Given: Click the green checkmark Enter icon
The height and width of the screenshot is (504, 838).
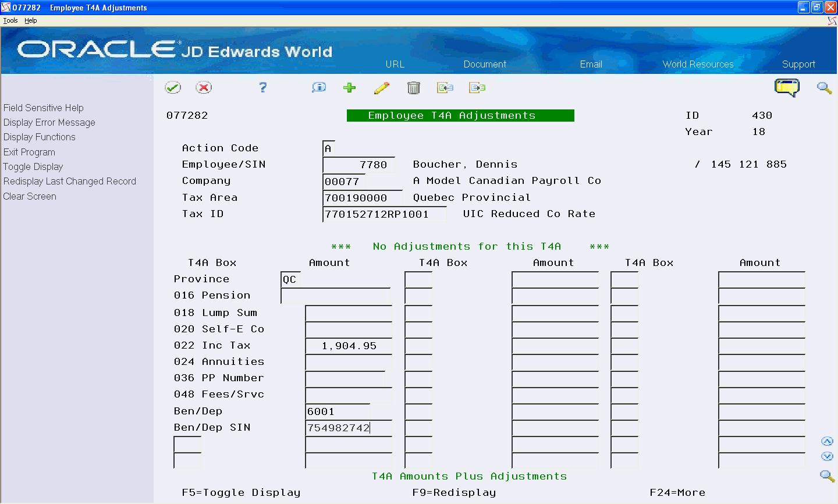Looking at the screenshot, I should 173,87.
